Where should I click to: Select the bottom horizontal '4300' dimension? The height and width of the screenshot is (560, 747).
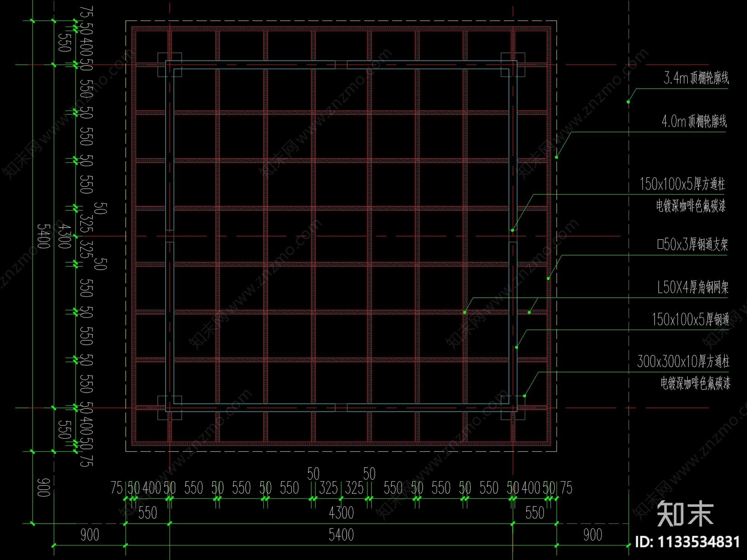coord(341,513)
